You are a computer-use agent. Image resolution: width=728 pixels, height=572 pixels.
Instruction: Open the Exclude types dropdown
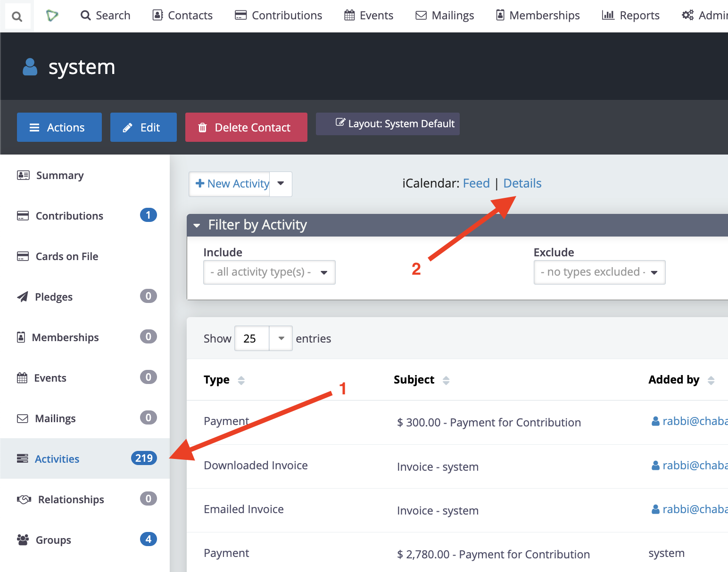(599, 272)
